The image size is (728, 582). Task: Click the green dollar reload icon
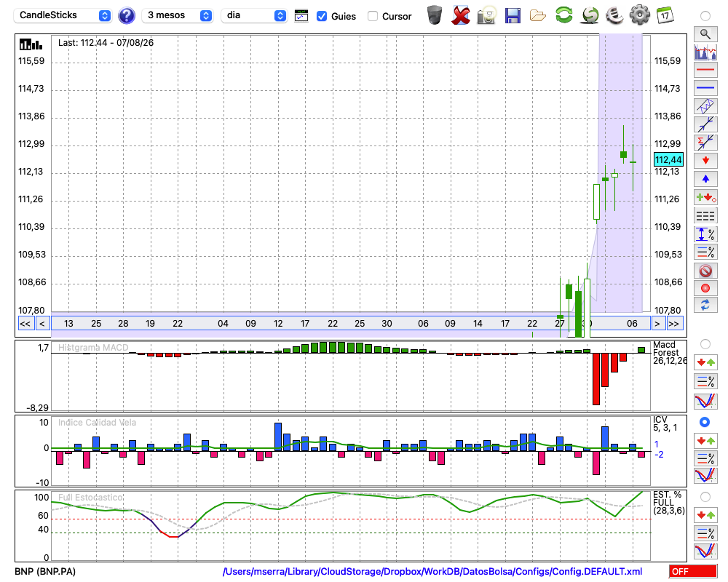[590, 15]
